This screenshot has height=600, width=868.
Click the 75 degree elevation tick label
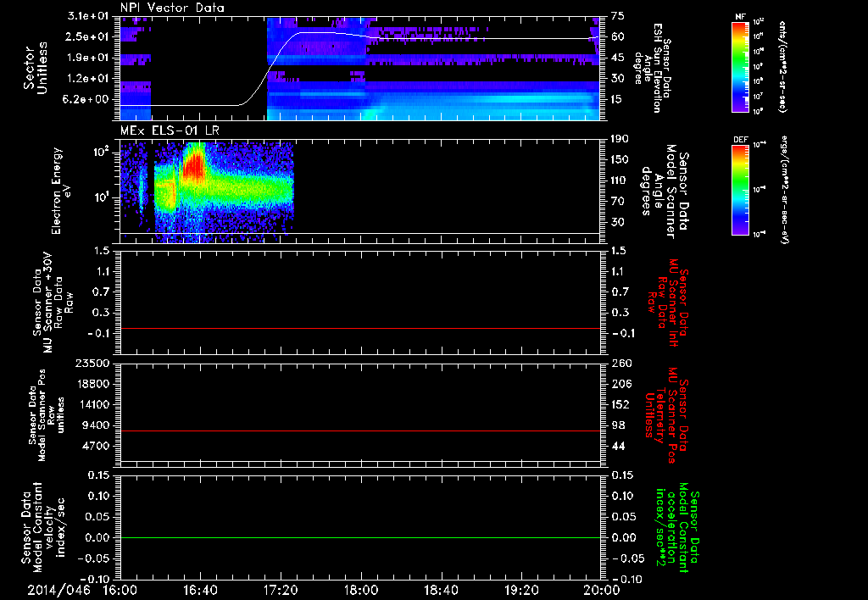click(618, 16)
